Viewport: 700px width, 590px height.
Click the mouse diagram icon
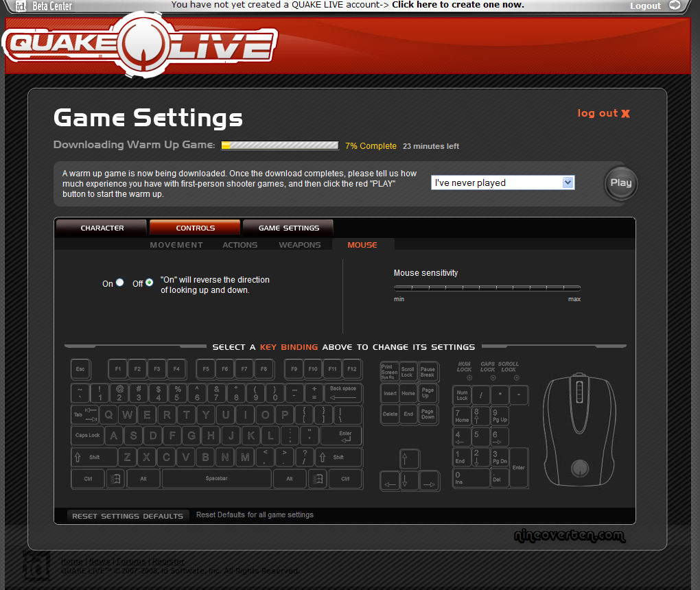point(580,429)
